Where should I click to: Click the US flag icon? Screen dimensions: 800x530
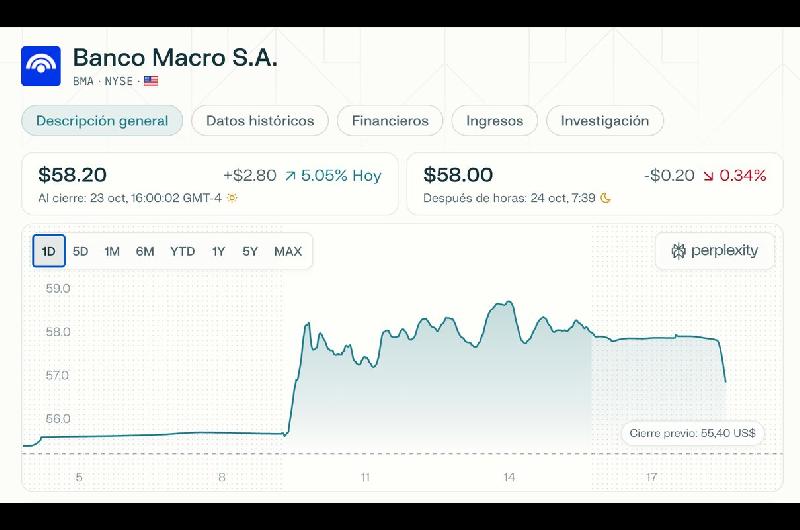(x=151, y=81)
